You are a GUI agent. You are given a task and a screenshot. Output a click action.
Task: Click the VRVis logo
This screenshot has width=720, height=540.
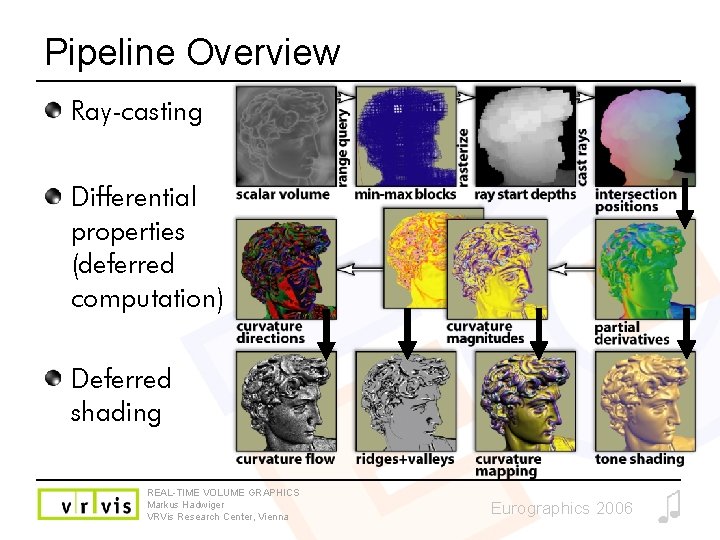[88, 504]
